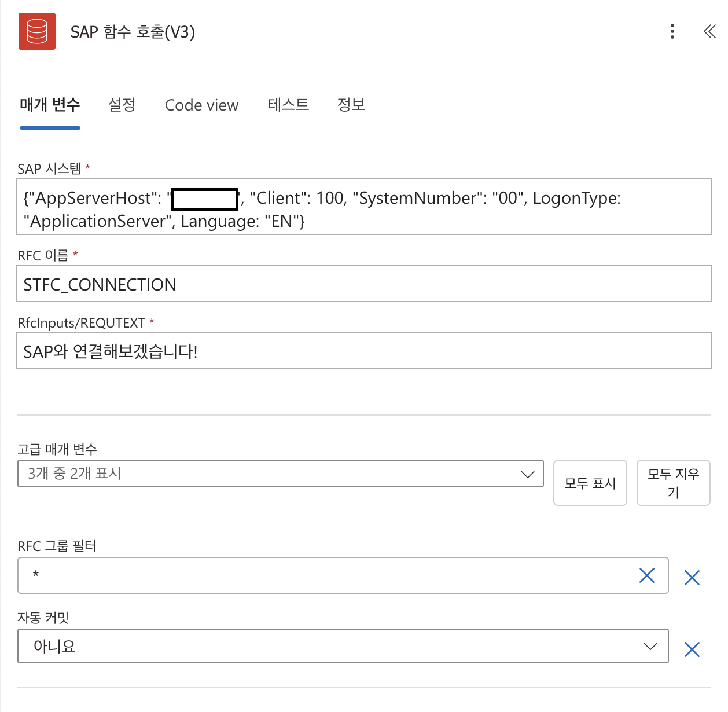Image resolution: width=728 pixels, height=712 pixels.
Task: Click the RFC 이름 field with STFC_CONNECTION
Action: (364, 284)
